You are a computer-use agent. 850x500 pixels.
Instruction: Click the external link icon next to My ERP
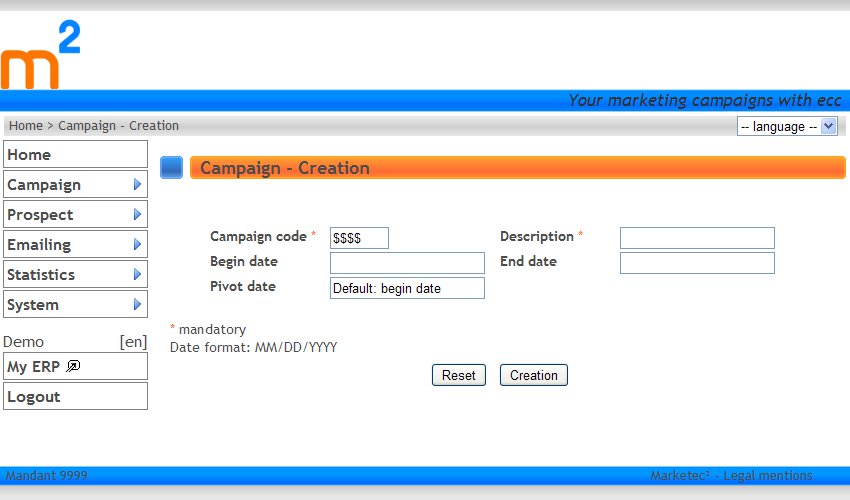point(73,367)
